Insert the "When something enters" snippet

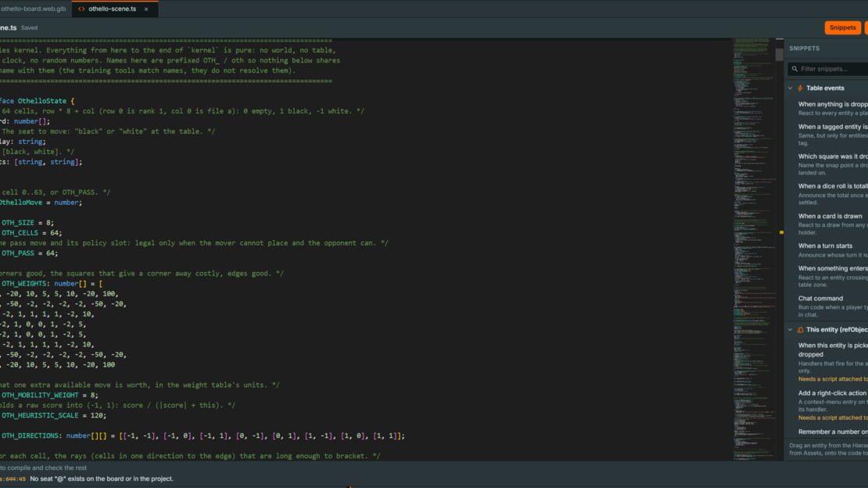pyautogui.click(x=833, y=276)
